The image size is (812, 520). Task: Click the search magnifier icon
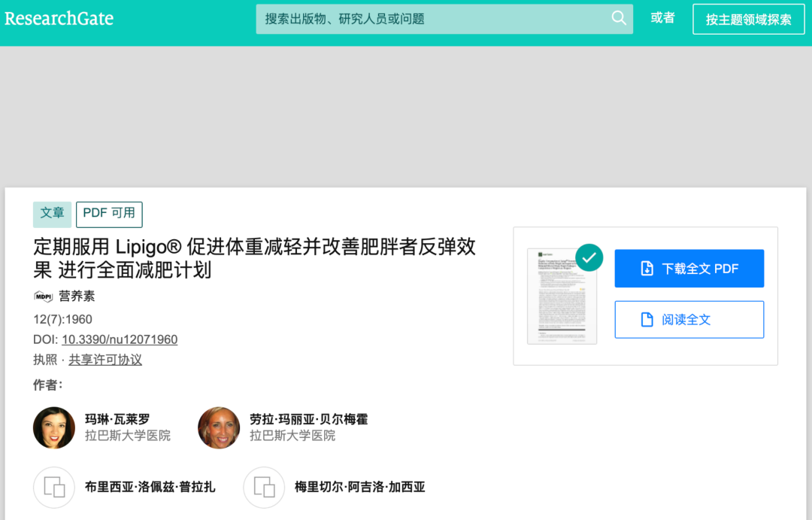[619, 18]
